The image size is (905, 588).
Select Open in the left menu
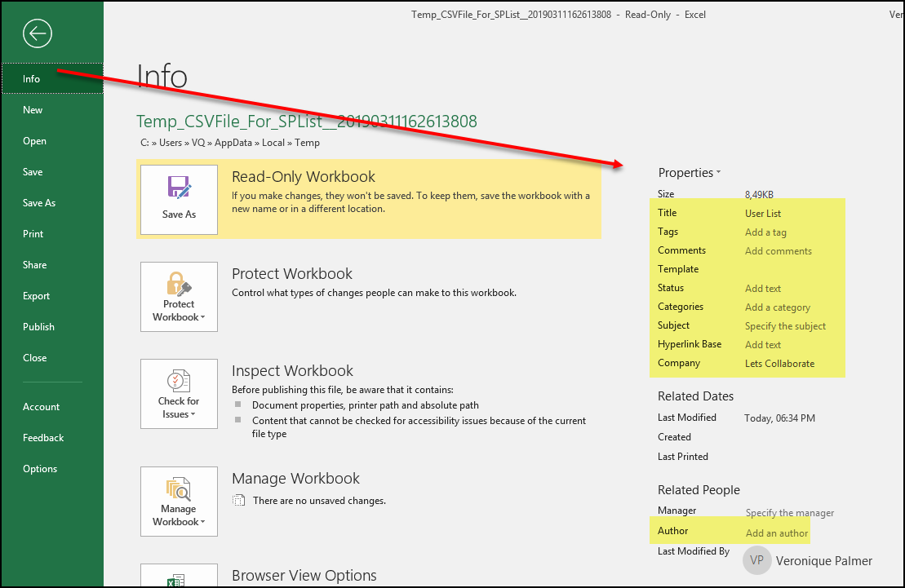[35, 141]
